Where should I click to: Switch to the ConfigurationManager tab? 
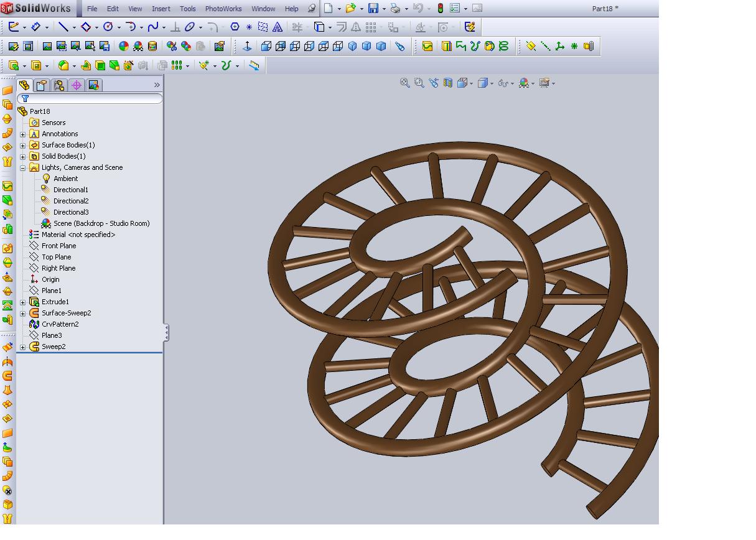coord(59,85)
